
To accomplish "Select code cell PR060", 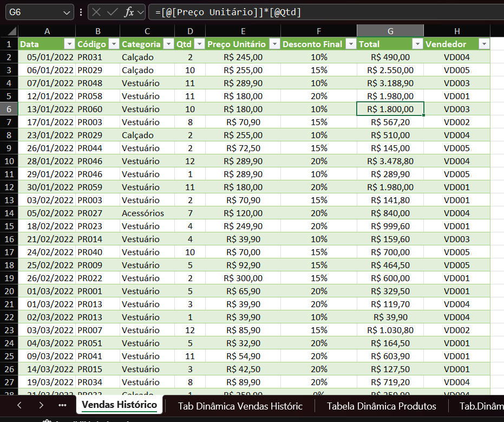I will 97,109.
